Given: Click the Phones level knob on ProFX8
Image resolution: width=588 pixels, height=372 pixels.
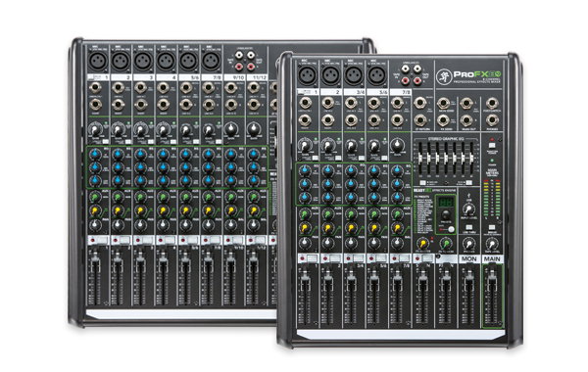Looking at the screenshot, I should click(x=468, y=244).
